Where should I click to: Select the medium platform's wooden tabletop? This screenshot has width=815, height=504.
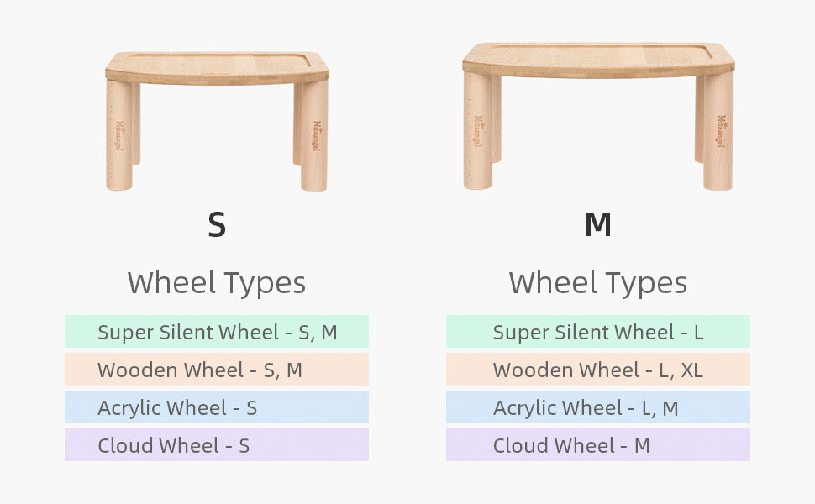pyautogui.click(x=597, y=59)
